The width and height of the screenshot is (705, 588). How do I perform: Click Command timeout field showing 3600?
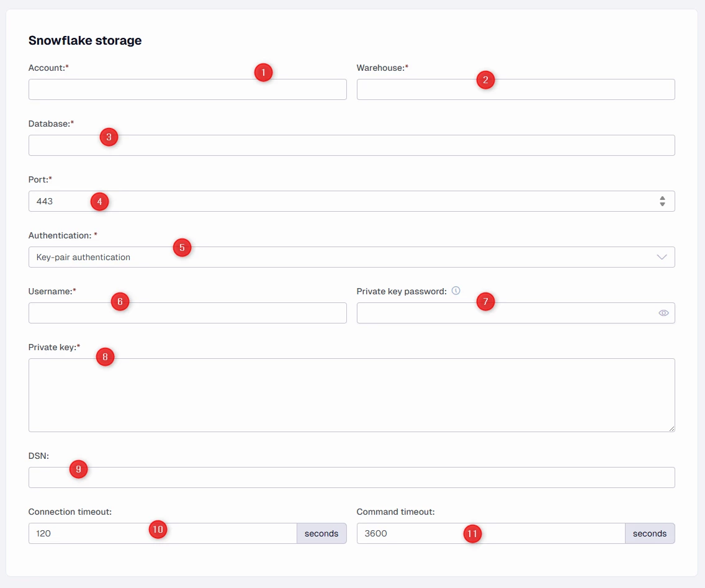[491, 533]
